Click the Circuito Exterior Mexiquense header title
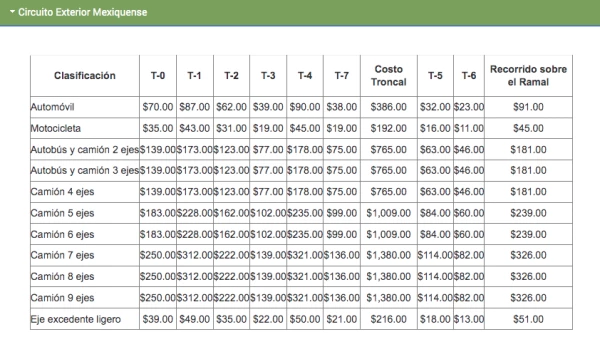Viewport: 600px width, 364px height. click(x=83, y=12)
